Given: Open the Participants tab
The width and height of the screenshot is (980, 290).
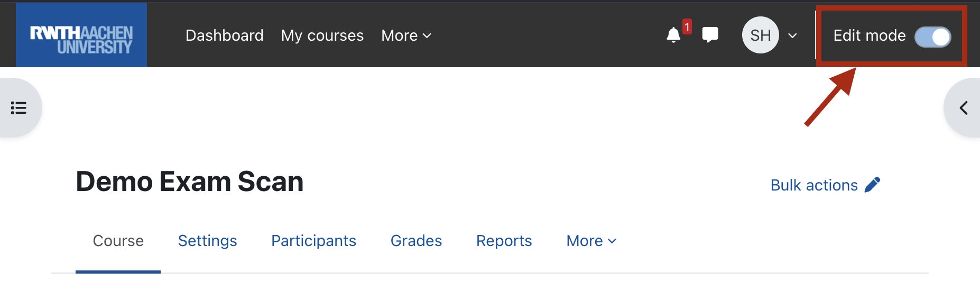Looking at the screenshot, I should (313, 241).
